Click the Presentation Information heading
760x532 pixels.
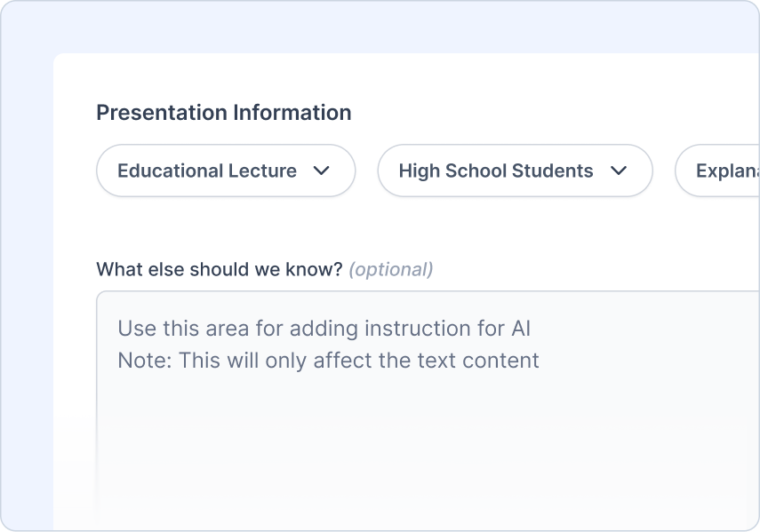tap(223, 113)
